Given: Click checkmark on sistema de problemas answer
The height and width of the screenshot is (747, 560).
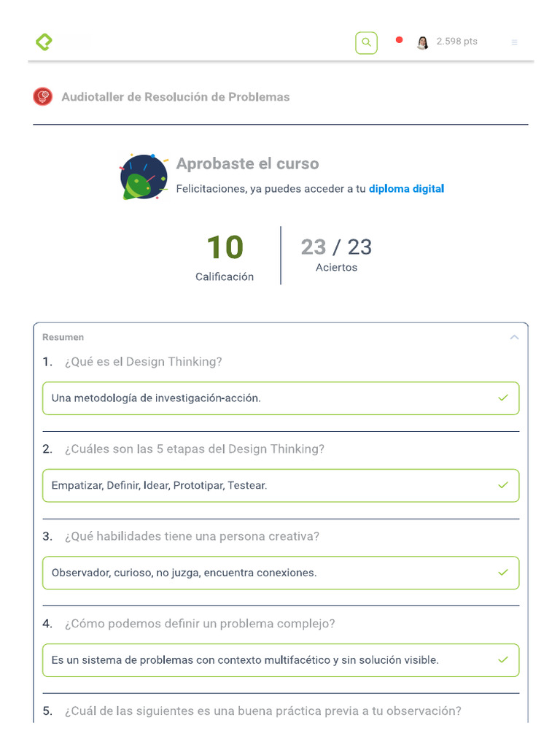Looking at the screenshot, I should 503,659.
